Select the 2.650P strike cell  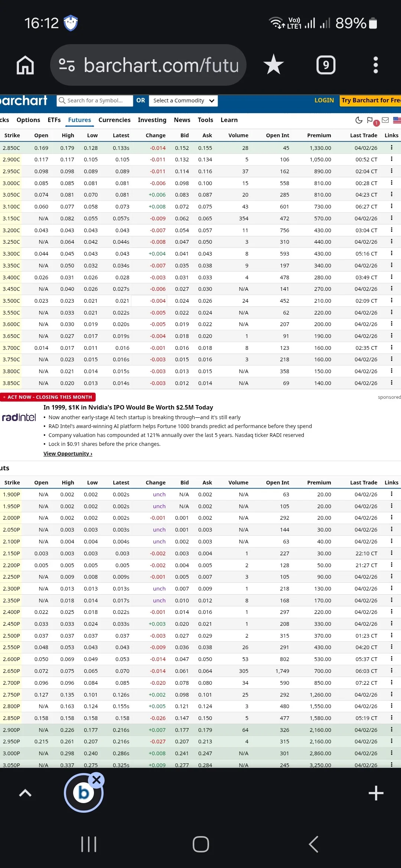coord(12,671)
